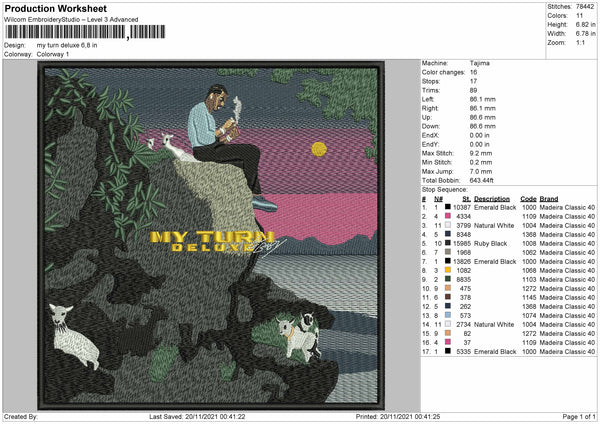
Task: Click the 'Created By:' footer label
Action: point(21,416)
